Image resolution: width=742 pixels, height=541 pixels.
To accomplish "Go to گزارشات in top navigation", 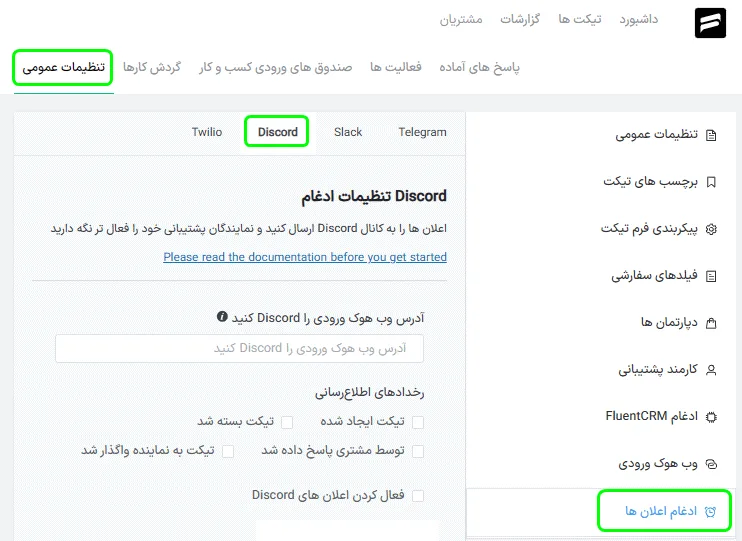I will pos(520,19).
